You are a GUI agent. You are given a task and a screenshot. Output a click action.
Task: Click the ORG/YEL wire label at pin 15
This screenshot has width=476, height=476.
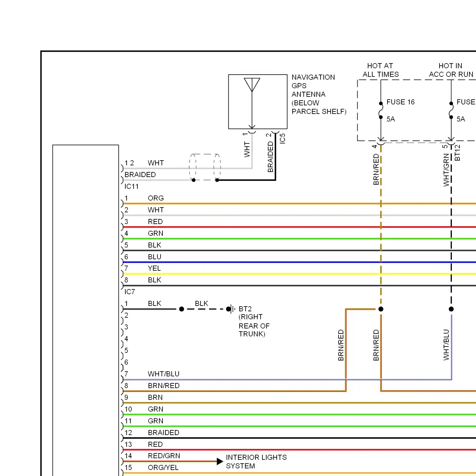[x=163, y=467]
